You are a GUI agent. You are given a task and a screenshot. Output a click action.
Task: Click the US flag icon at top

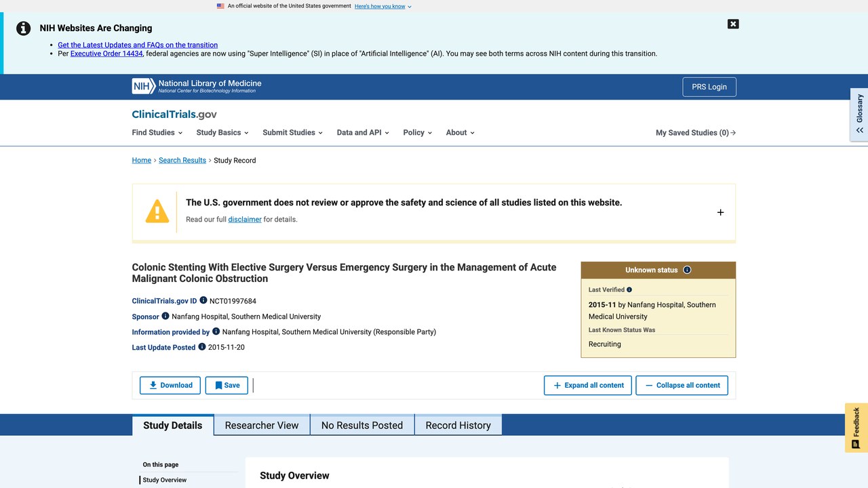tap(220, 6)
